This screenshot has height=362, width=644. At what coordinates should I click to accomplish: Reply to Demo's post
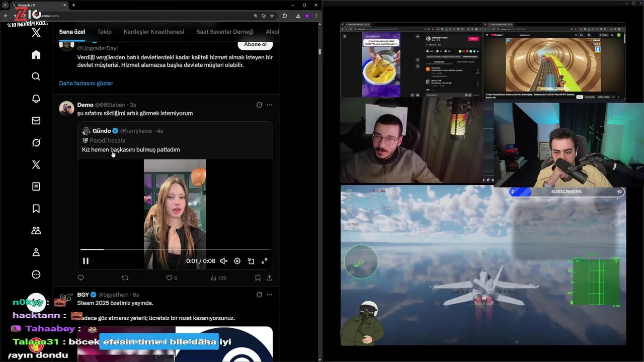click(81, 278)
